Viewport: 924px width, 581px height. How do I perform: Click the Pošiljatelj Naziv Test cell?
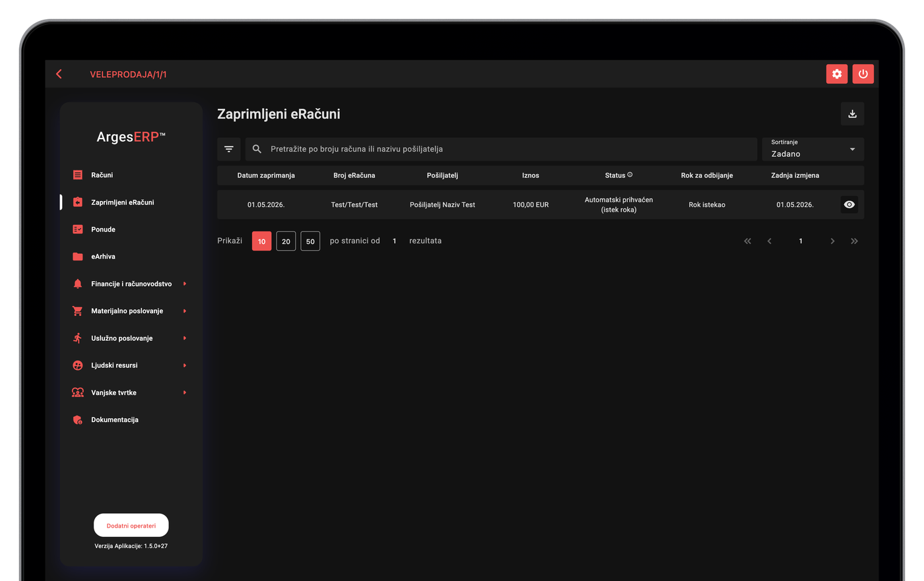coord(442,205)
